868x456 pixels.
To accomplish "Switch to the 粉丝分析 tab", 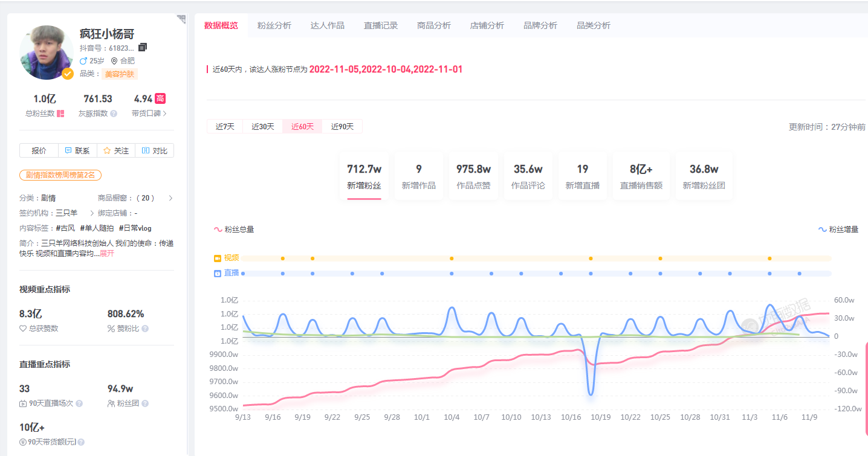I will (274, 25).
